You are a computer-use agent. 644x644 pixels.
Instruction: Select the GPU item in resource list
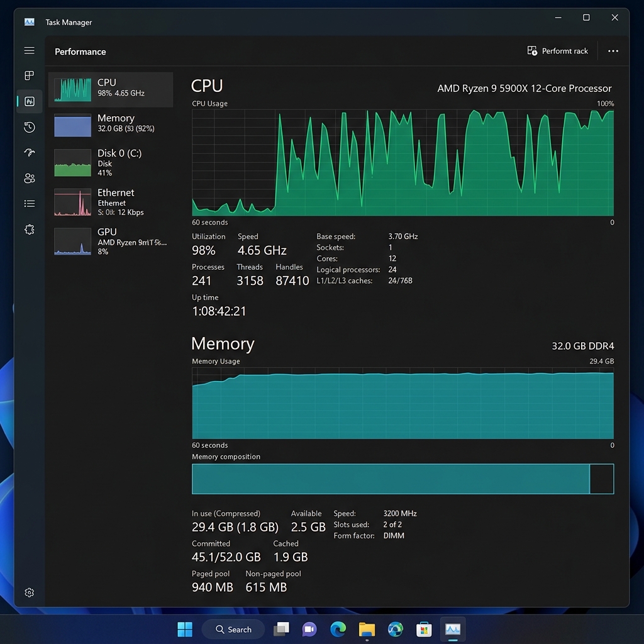[111, 241]
